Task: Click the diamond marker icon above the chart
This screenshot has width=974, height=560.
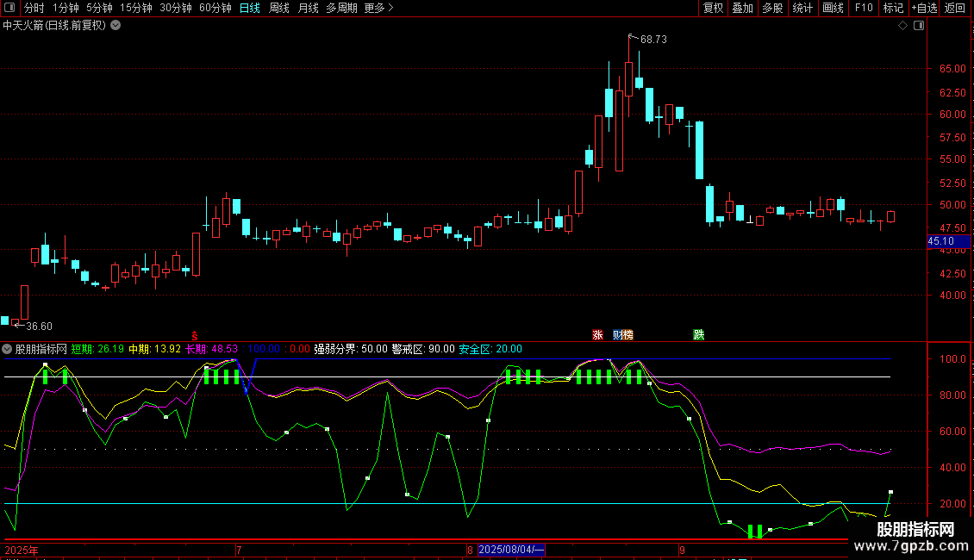Action: pyautogui.click(x=902, y=26)
